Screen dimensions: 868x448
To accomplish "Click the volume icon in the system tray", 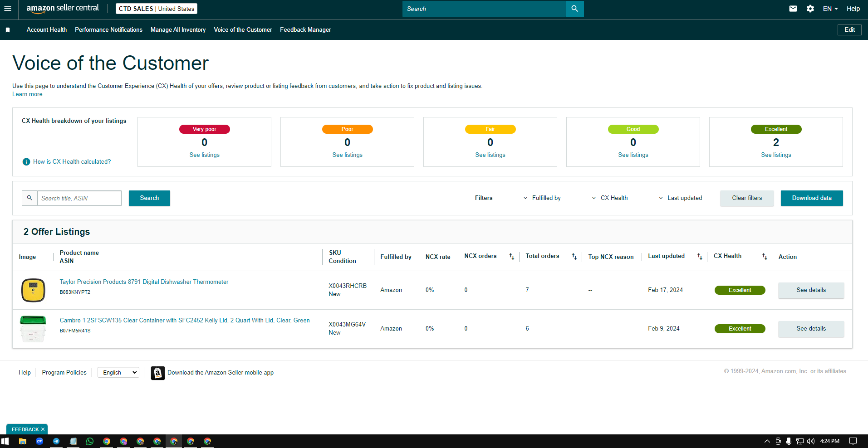I will coord(811,441).
